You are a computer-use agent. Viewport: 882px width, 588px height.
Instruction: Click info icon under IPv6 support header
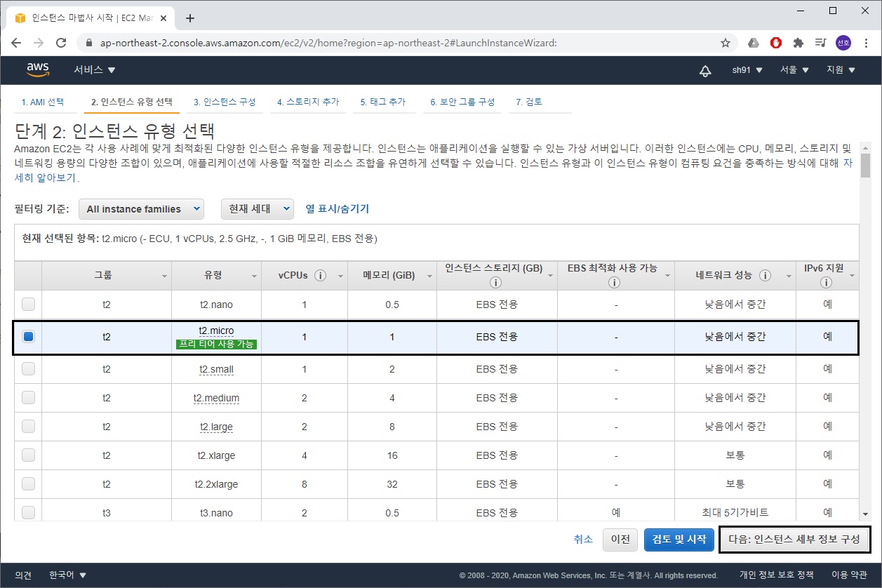click(826, 283)
